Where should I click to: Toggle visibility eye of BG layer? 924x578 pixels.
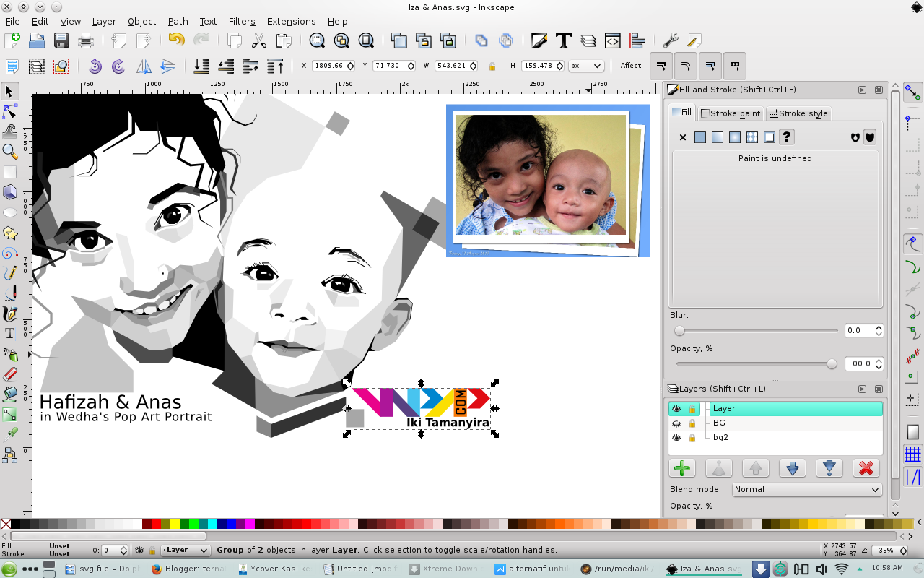[677, 423]
